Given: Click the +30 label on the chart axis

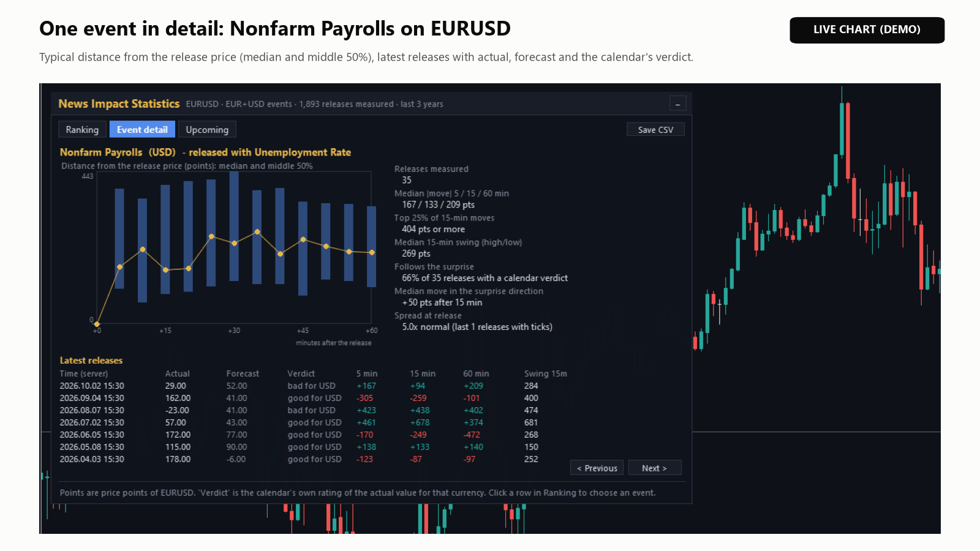Looking at the screenshot, I should click(234, 331).
